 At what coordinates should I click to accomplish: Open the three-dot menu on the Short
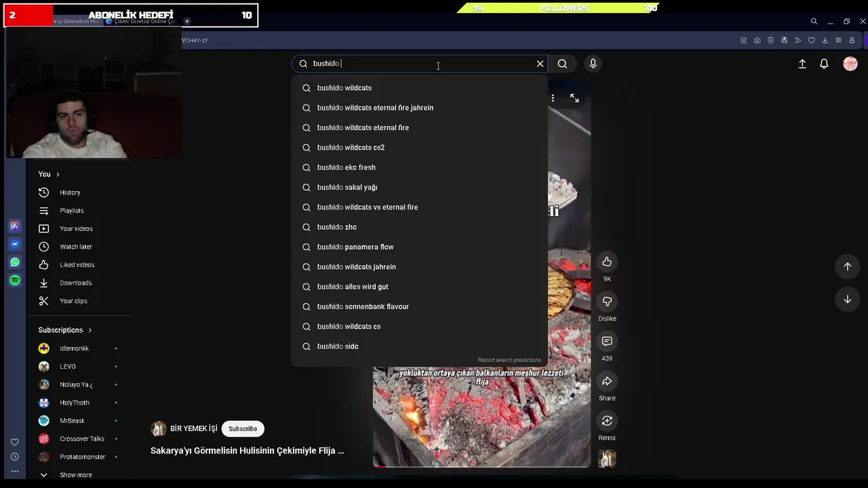coord(553,98)
